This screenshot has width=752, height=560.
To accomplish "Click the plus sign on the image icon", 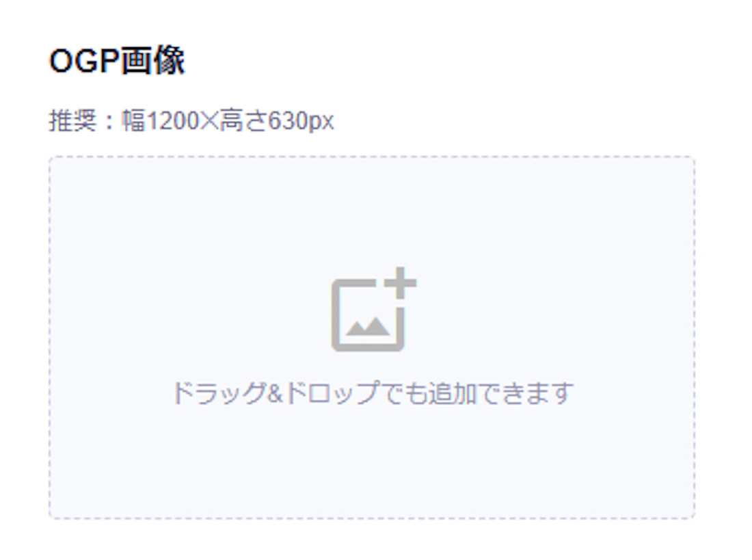I will [400, 282].
